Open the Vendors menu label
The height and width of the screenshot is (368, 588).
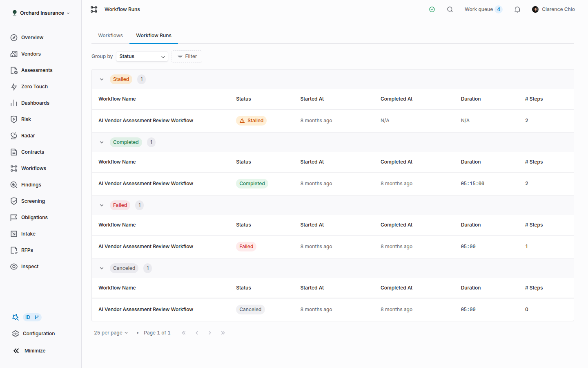pyautogui.click(x=31, y=54)
